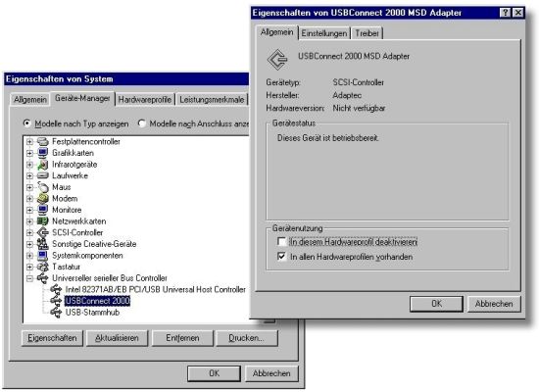This screenshot has width=539, height=392.
Task: Expand the Laufwerke node
Action: [29, 176]
